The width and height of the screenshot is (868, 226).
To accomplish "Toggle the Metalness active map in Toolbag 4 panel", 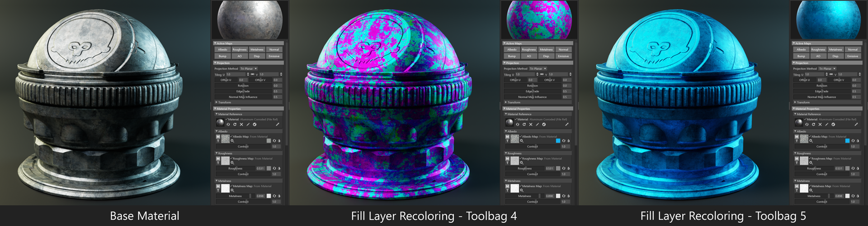I will pos(546,50).
